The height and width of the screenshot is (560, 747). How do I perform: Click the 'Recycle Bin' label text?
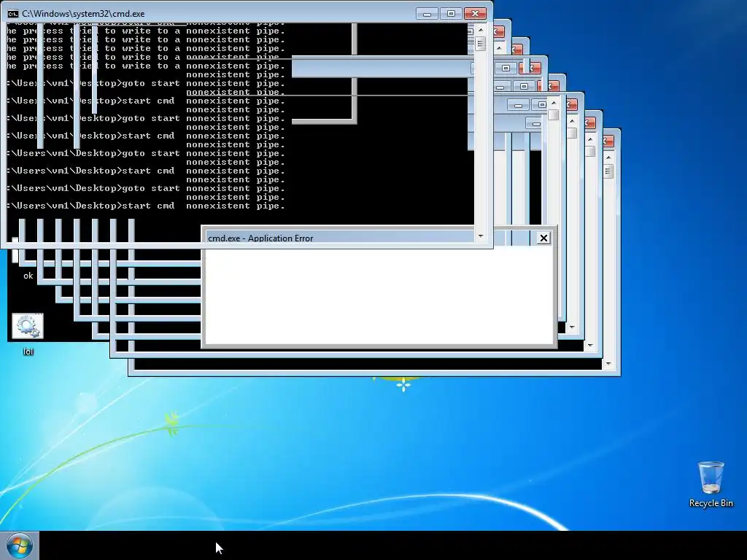click(711, 503)
